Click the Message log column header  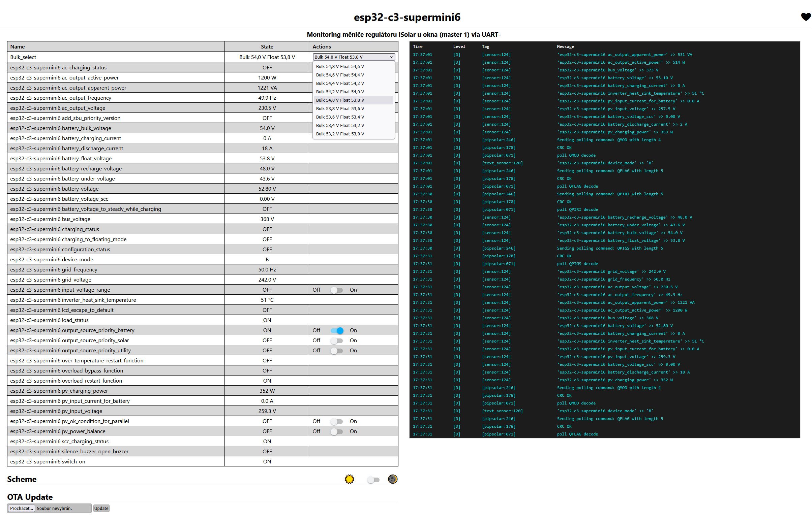coord(565,46)
